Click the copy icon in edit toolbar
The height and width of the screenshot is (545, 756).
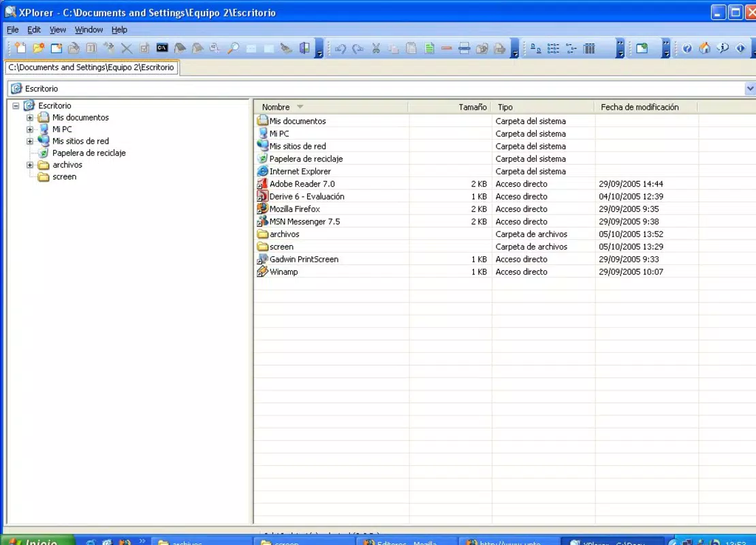(x=394, y=48)
